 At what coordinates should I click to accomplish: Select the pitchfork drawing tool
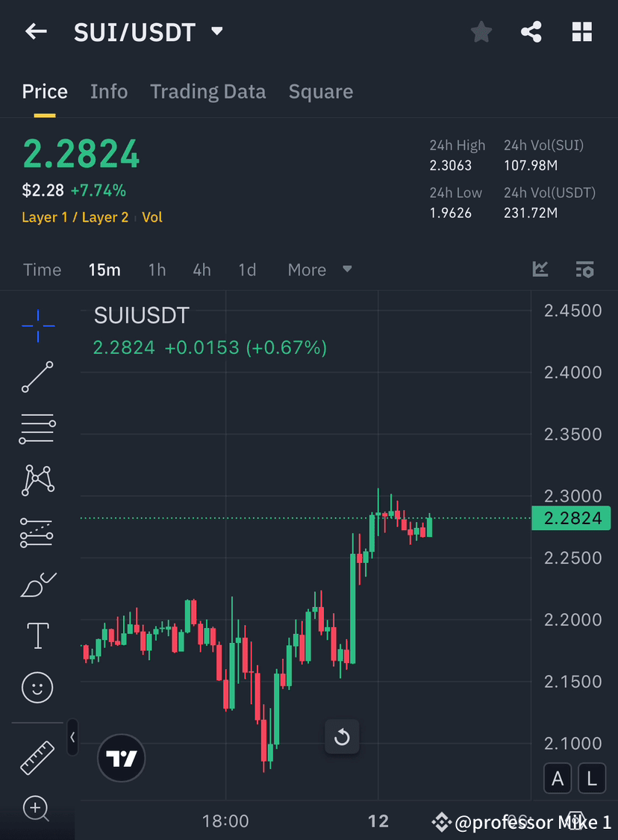pos(37,479)
